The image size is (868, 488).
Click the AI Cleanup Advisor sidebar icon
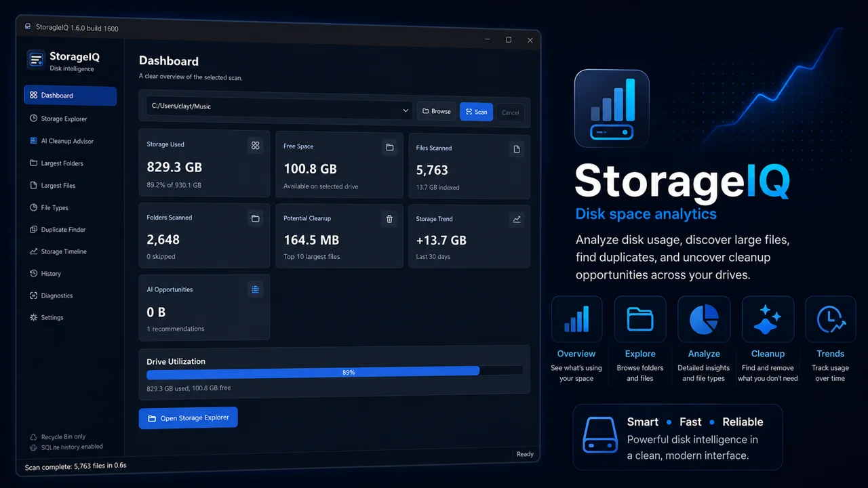pos(34,141)
